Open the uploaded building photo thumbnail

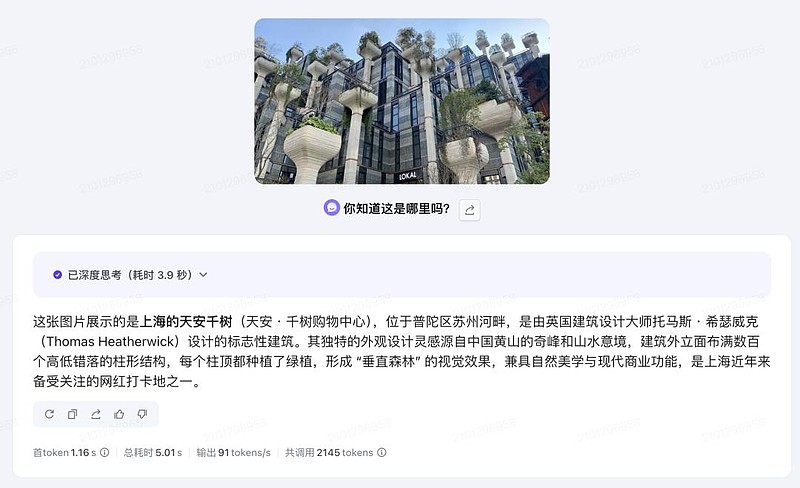tap(402, 101)
